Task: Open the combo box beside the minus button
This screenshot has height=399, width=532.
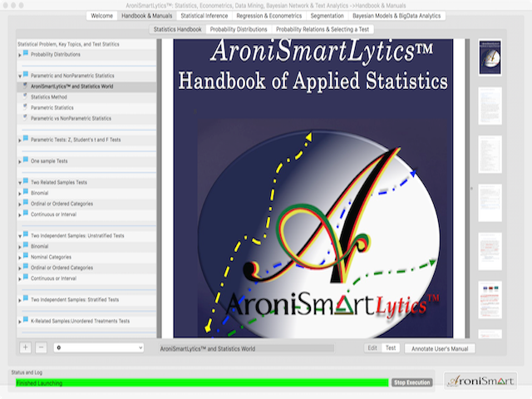Action: pos(98,347)
